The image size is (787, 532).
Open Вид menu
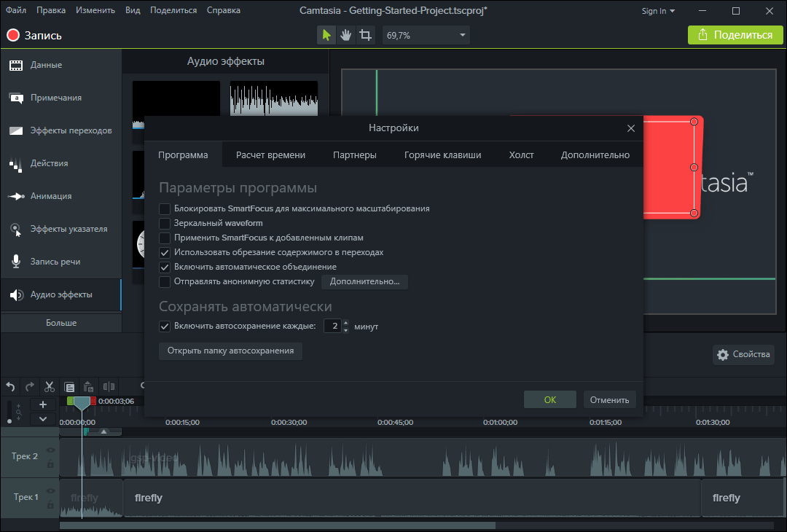click(133, 10)
